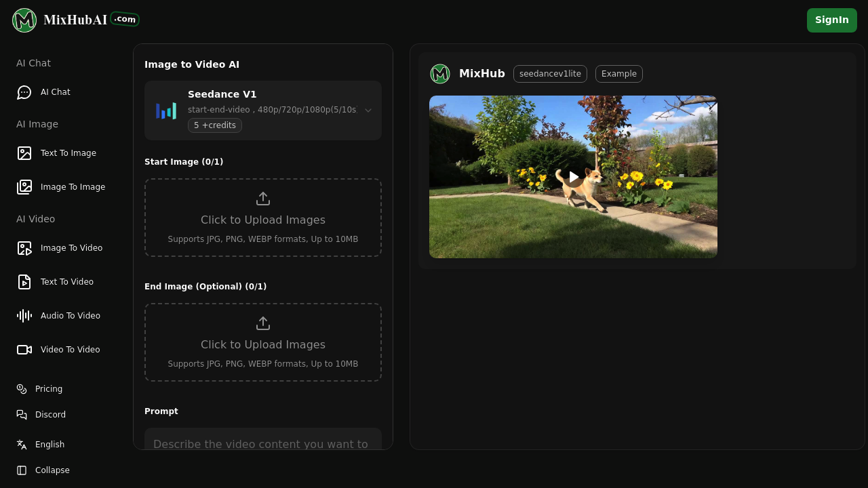Click the SignIn button
Screen dimensions: 868x488
coord(831,20)
